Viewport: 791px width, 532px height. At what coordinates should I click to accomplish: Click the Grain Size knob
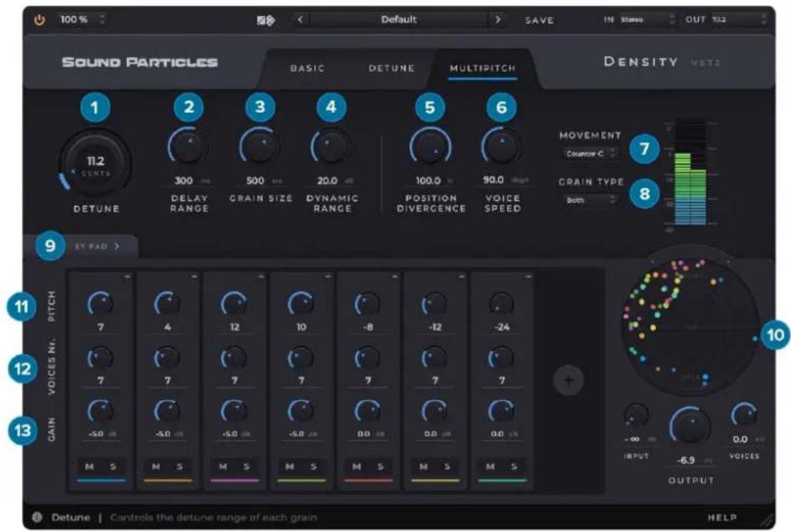(260, 146)
